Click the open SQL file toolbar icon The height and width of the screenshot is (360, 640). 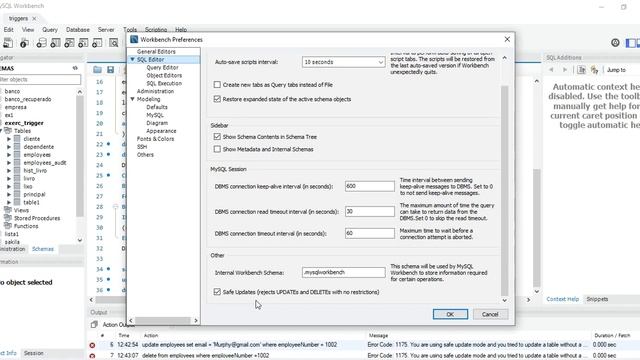(24, 43)
